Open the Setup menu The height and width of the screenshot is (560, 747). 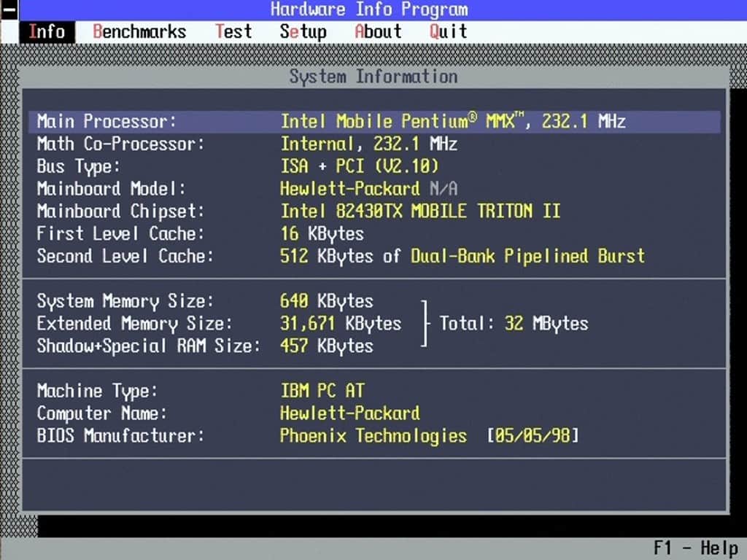(303, 32)
